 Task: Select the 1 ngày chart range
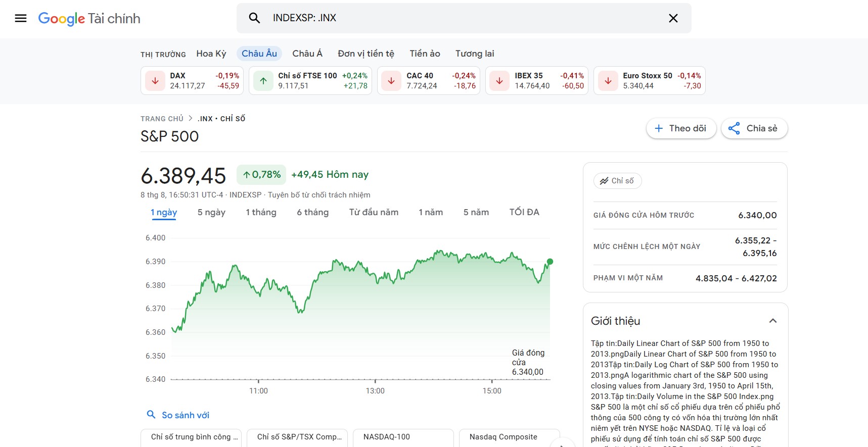164,213
